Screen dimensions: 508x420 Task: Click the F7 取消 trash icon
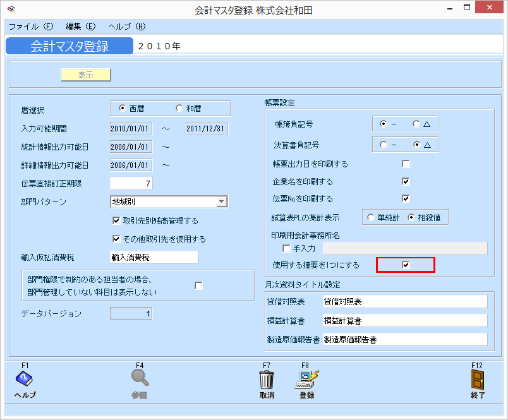click(x=266, y=380)
